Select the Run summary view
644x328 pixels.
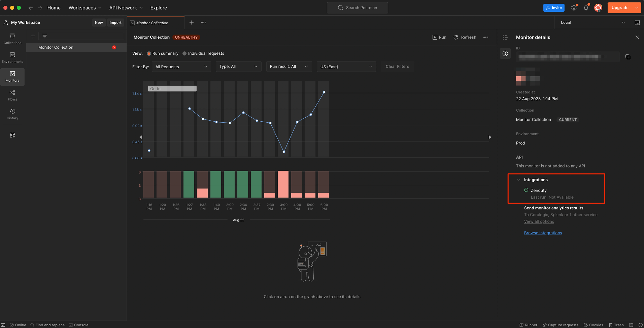coord(149,53)
